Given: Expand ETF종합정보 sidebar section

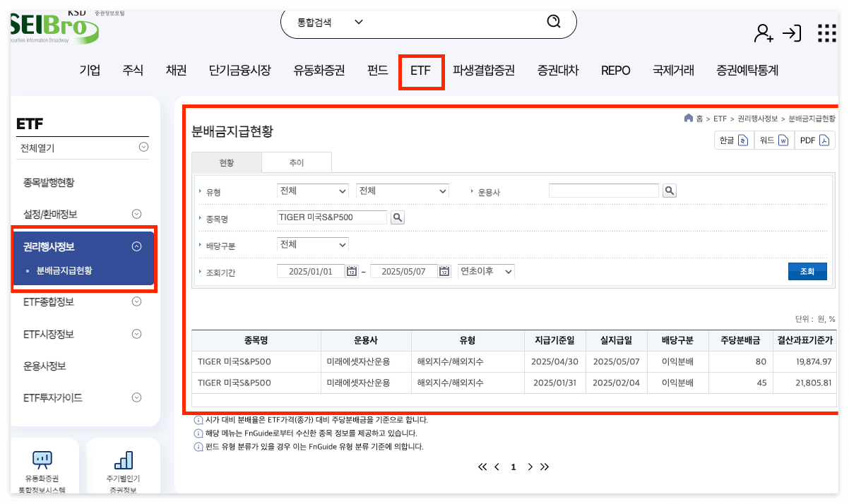Looking at the screenshot, I should [137, 301].
